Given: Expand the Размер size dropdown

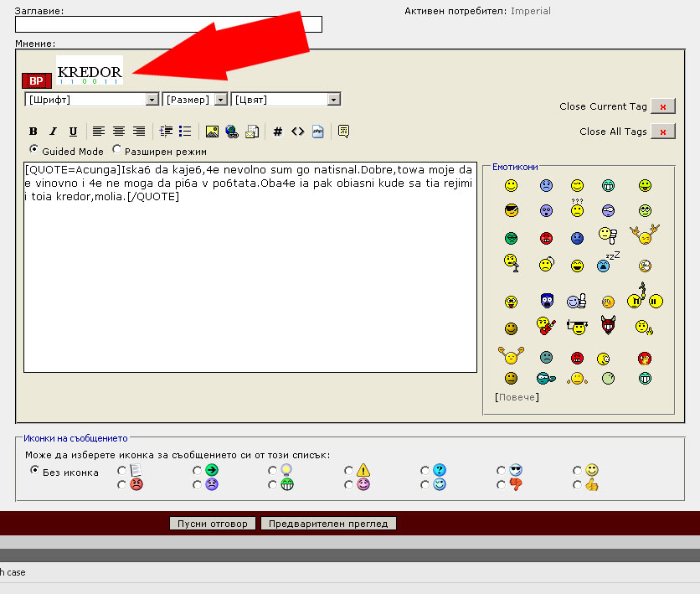Looking at the screenshot, I should coord(195,100).
